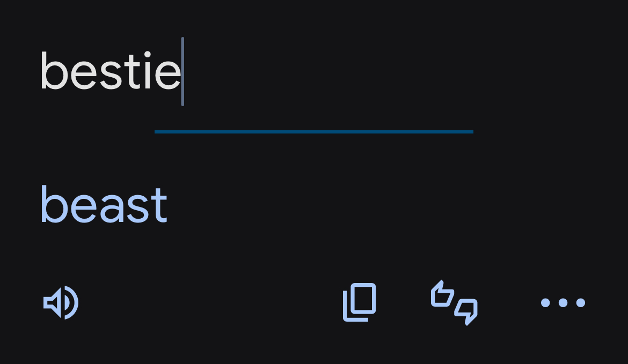Tap the thumbs feedback button left of ellipsis
The height and width of the screenshot is (364, 628).
click(x=454, y=302)
